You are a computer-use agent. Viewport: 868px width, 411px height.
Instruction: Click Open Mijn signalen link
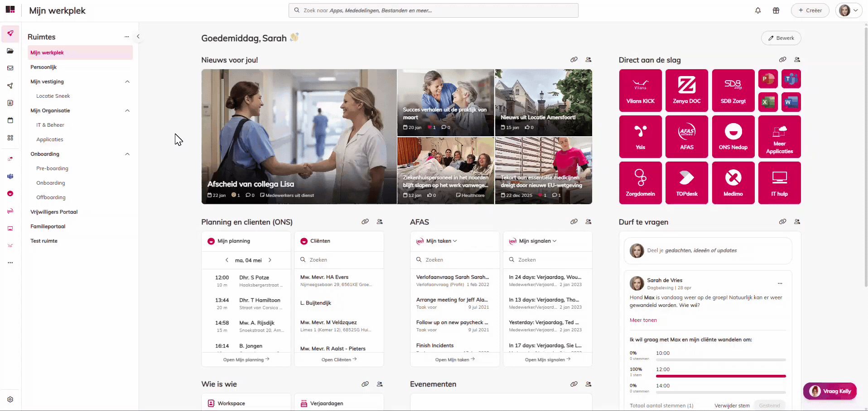(x=548, y=359)
